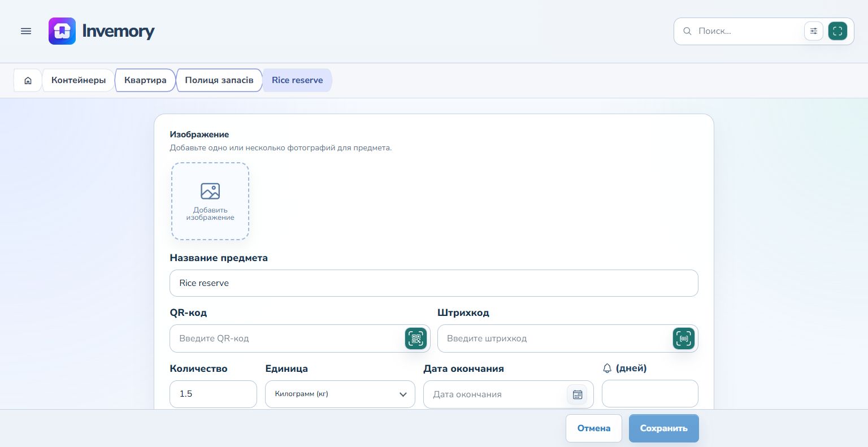868x447 pixels.
Task: Click the Изображение section heading
Action: [199, 134]
